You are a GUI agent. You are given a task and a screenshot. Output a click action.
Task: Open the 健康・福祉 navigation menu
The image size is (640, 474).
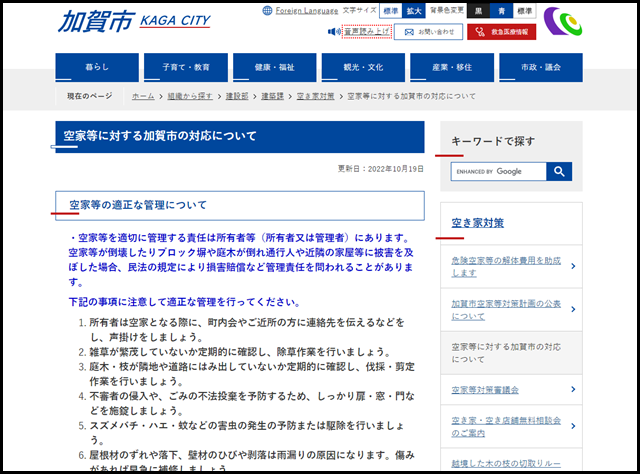275,67
